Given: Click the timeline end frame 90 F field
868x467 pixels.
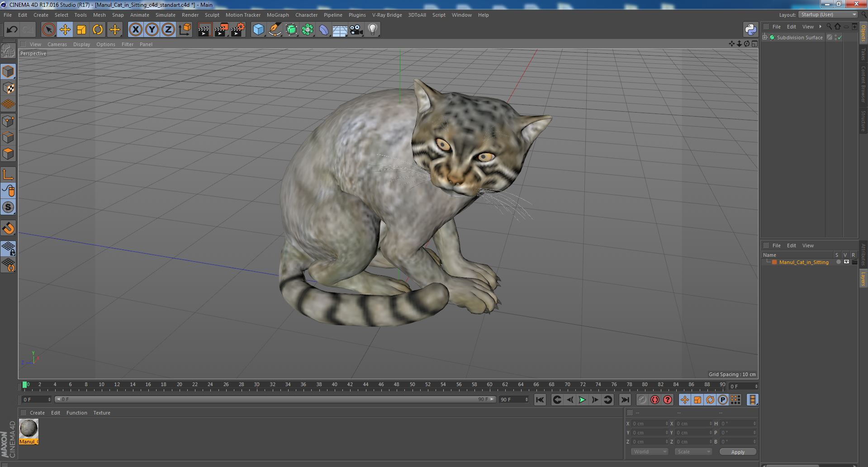Looking at the screenshot, I should (x=513, y=400).
